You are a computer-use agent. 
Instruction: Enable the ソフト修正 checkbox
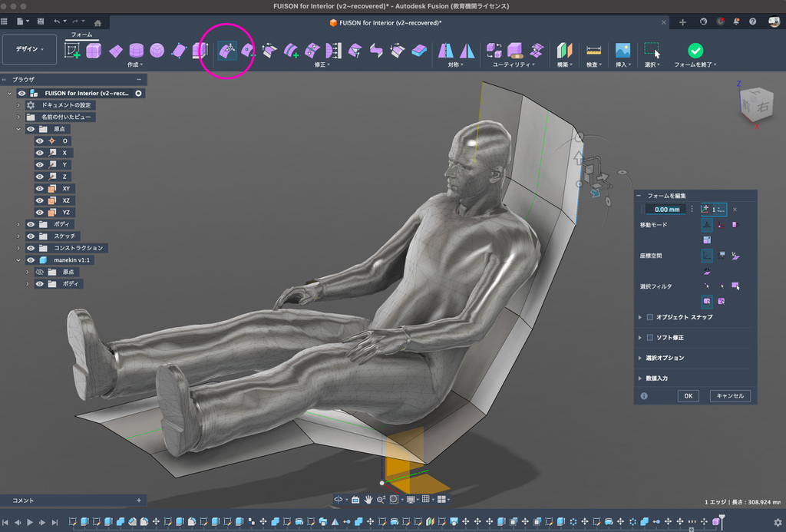[x=650, y=338]
